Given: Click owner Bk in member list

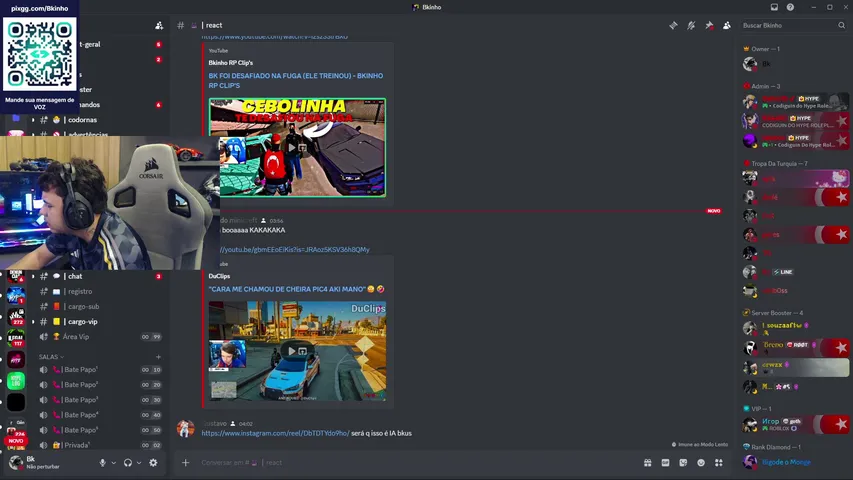Looking at the screenshot, I should tap(794, 64).
